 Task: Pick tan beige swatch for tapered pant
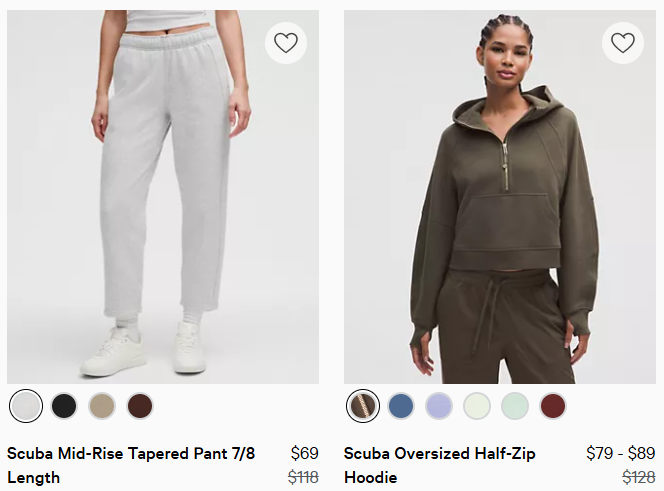click(x=102, y=406)
